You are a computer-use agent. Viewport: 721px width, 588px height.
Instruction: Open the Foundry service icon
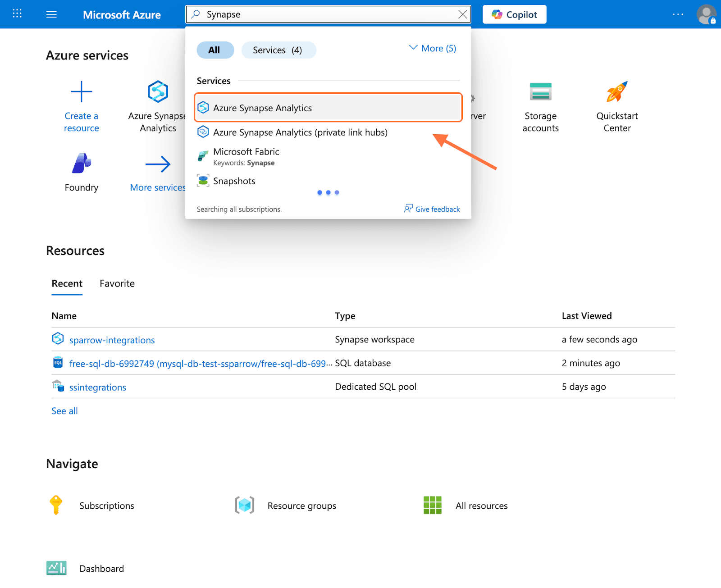point(82,163)
